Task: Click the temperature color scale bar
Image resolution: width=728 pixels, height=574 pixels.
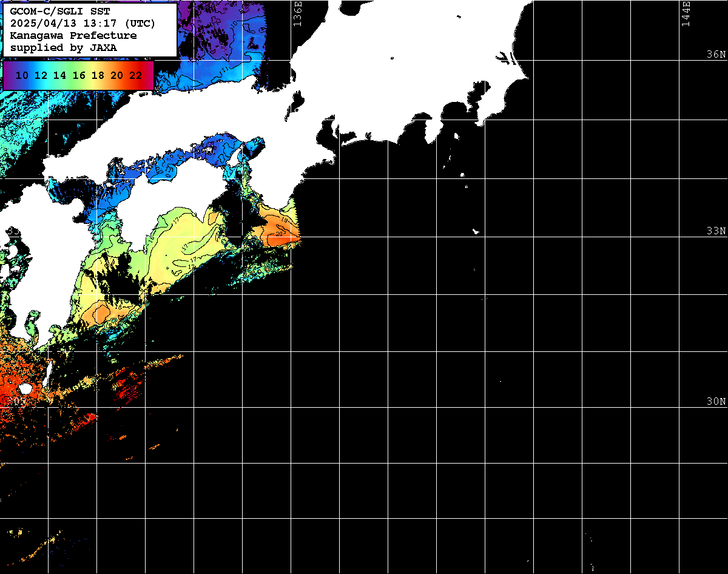Action: (x=78, y=75)
